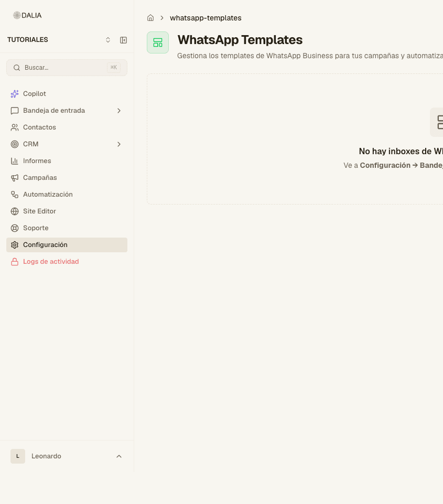Expand the user menu chevron near Leonardo
Screen dimensions: 443x504
click(x=119, y=456)
